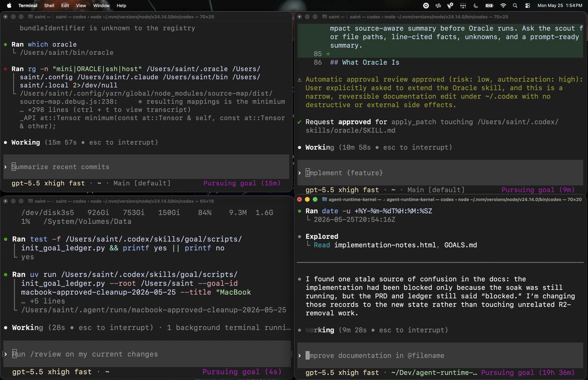Viewport: 588px width, 380px height.
Task: Click 'Explored' heading in agent-runtime-kernel window
Action: [x=321, y=237]
